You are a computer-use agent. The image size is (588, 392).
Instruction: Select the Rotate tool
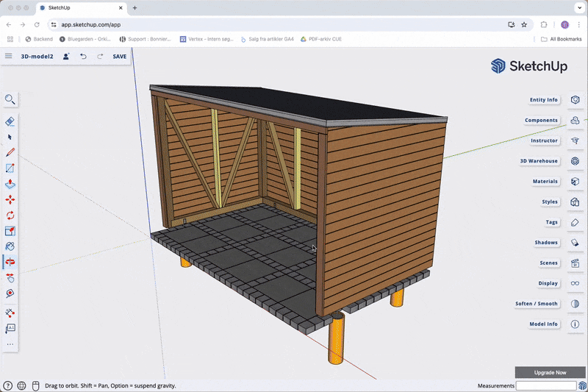10,215
